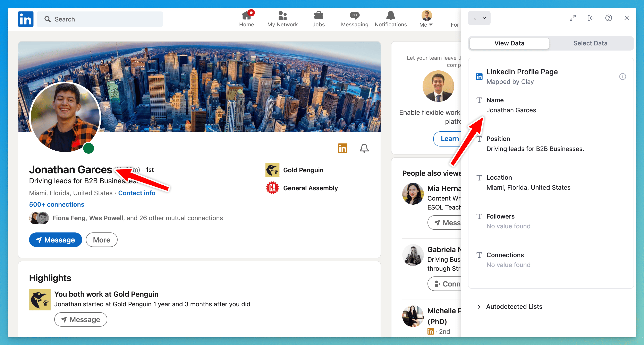Image resolution: width=644 pixels, height=345 pixels.
Task: Click the More button on profile
Action: click(x=102, y=240)
